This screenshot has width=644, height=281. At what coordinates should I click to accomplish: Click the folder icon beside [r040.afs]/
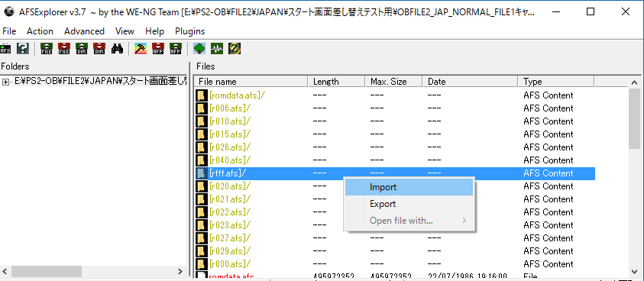pos(202,160)
